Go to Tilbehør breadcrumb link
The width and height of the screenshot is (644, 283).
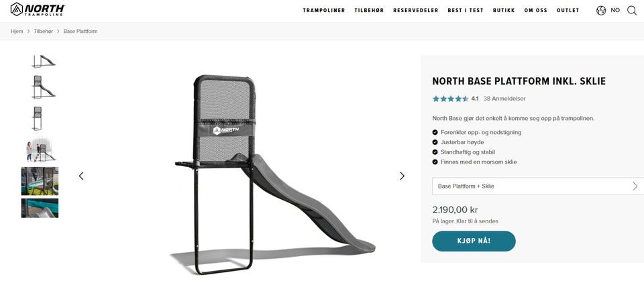tap(43, 32)
